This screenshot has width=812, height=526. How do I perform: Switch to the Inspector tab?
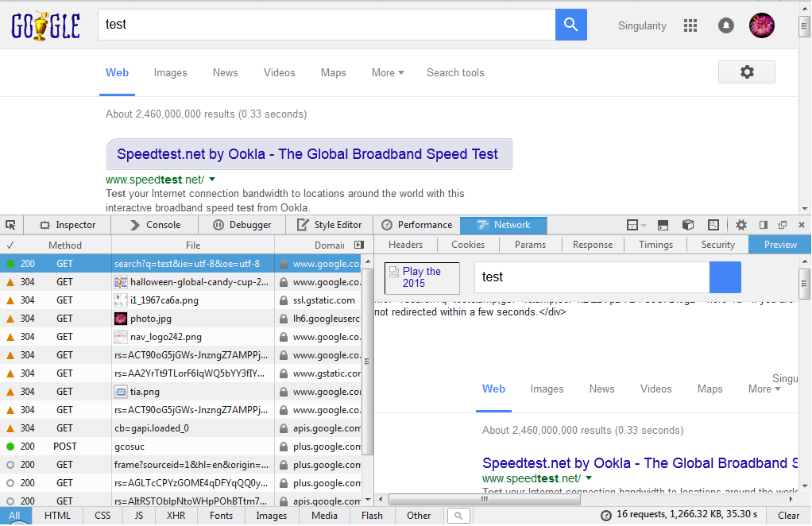pos(68,225)
